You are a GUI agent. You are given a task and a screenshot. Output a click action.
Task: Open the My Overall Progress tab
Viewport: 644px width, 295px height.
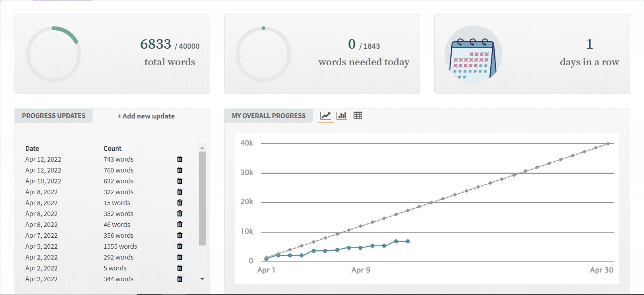coord(268,116)
